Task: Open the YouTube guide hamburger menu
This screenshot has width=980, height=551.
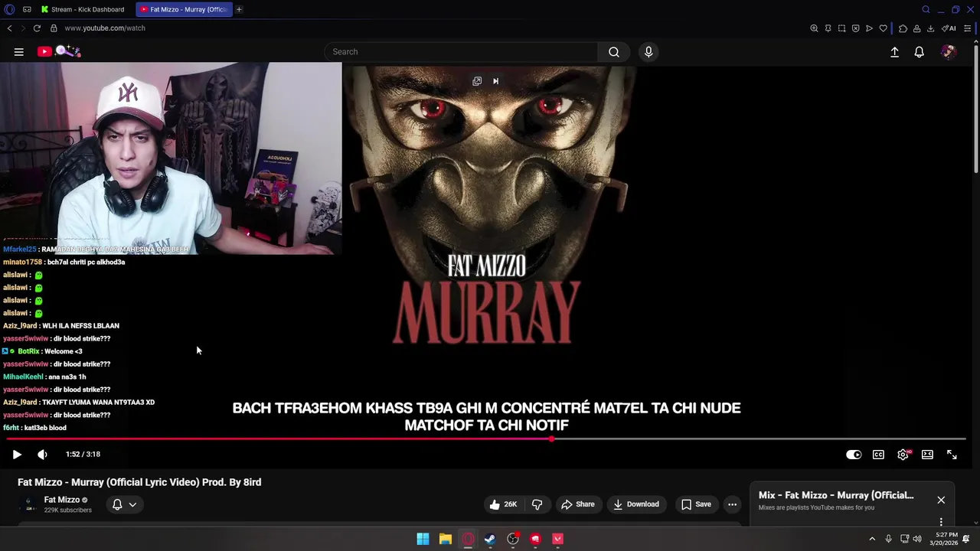Action: point(18,52)
